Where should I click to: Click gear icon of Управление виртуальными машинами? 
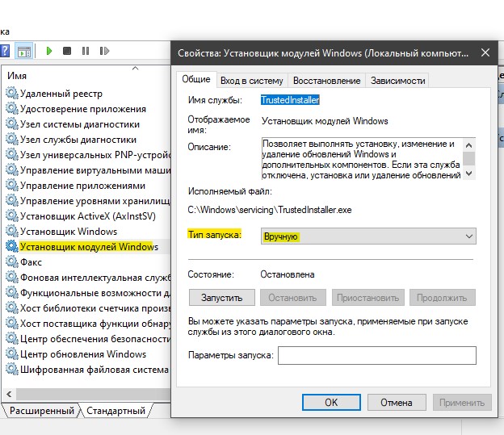pos(12,170)
